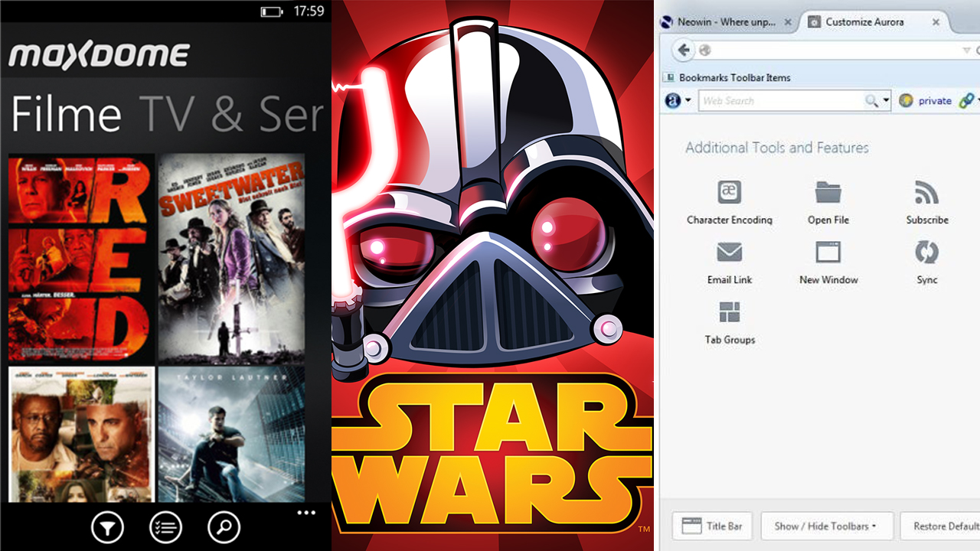Click the private browsing button
Screen dimensions: 980x551
926,100
